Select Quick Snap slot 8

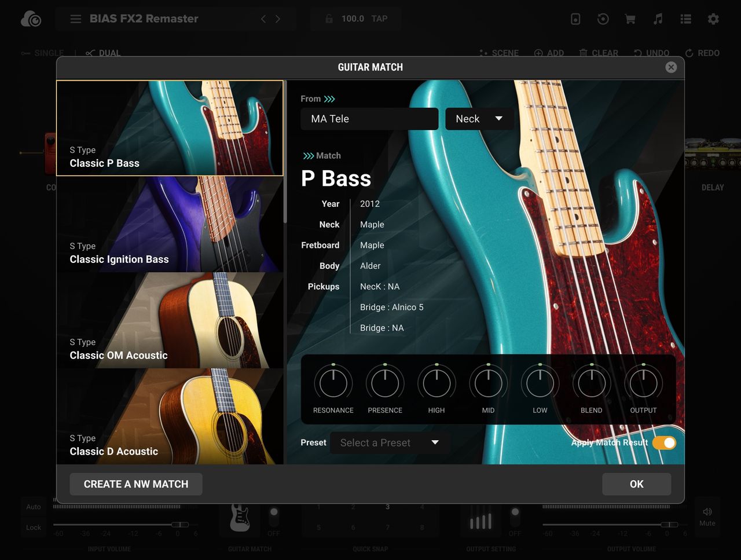click(422, 528)
